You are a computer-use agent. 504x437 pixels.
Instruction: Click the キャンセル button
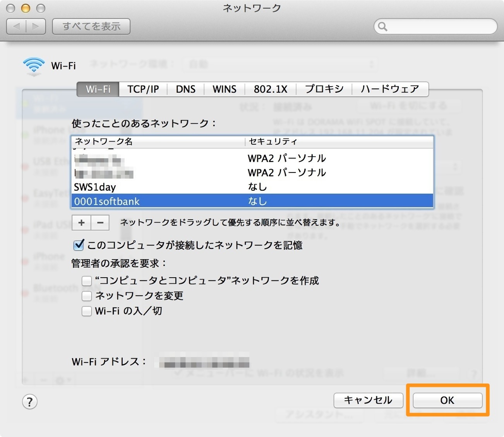coord(368,400)
